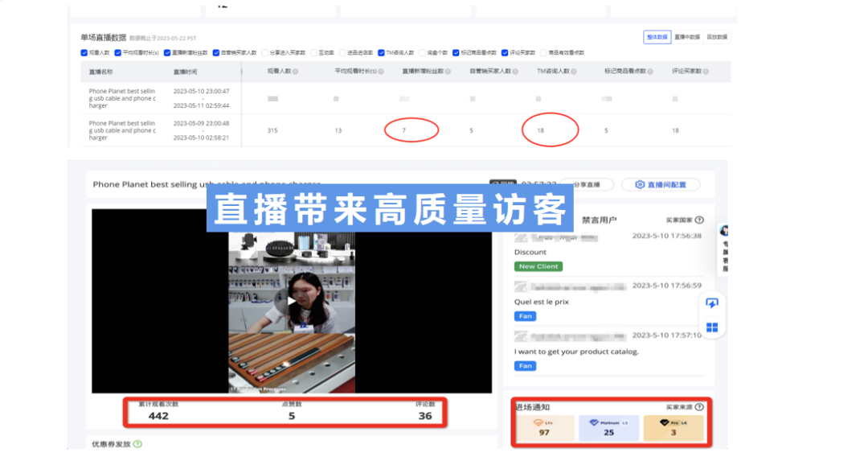Viewport: 868px width, 465px height.
Task: Click the help icon beside 优惠券发放
Action: click(138, 444)
